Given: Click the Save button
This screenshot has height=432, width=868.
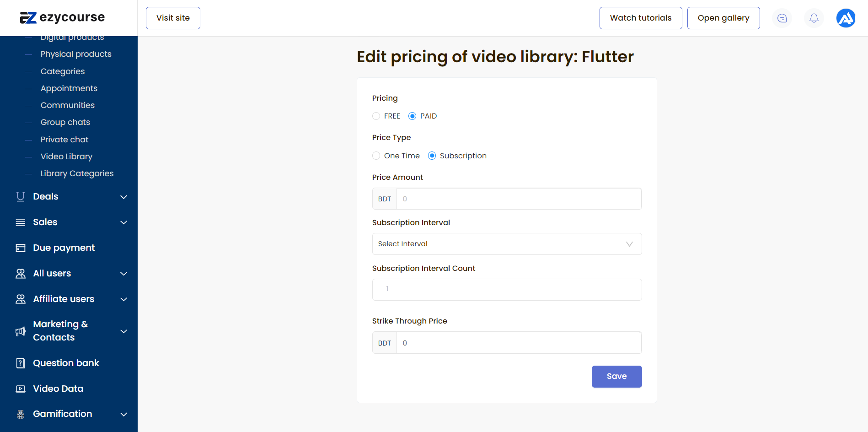Looking at the screenshot, I should point(616,377).
